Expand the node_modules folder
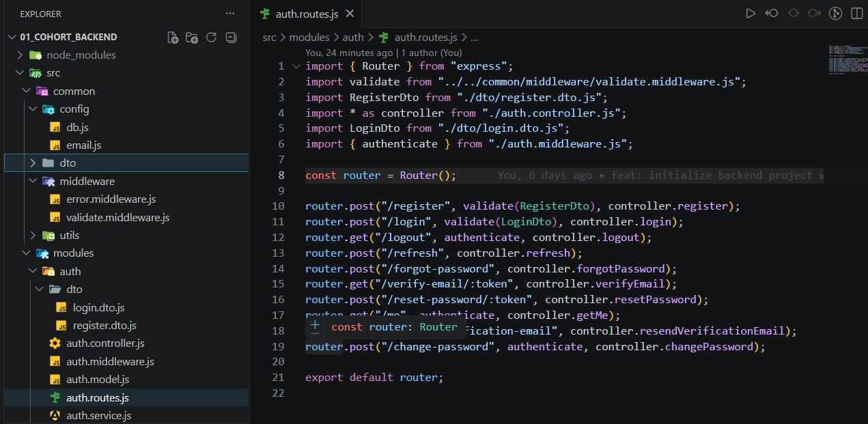868x424 pixels. tap(20, 55)
